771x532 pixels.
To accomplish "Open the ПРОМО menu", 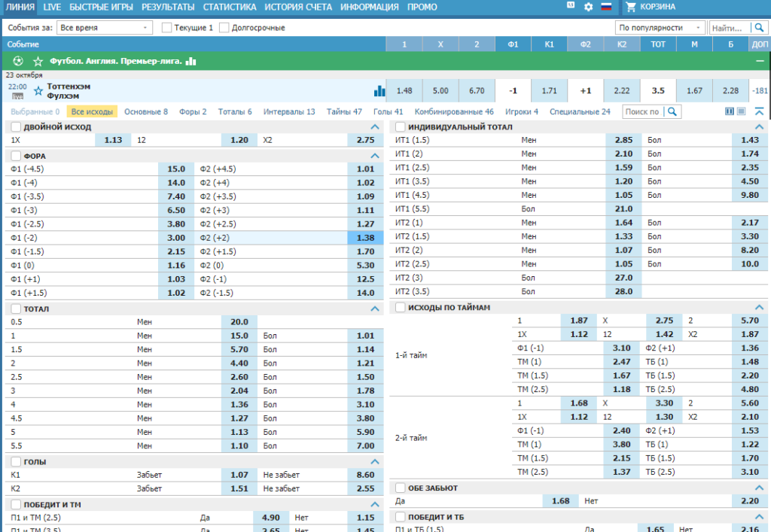I will click(x=422, y=7).
